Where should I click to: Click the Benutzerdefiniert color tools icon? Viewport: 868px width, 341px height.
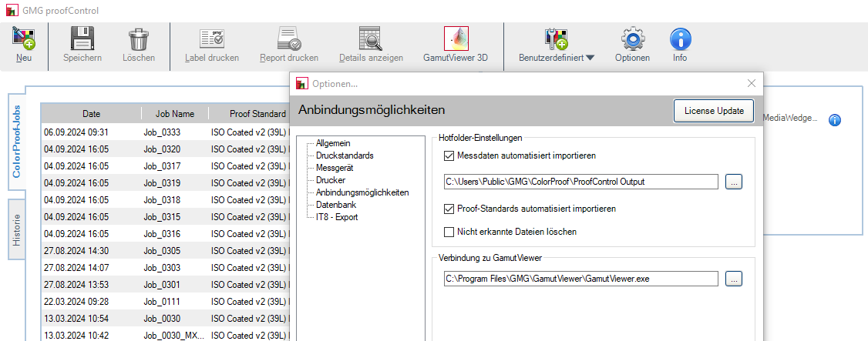[556, 38]
